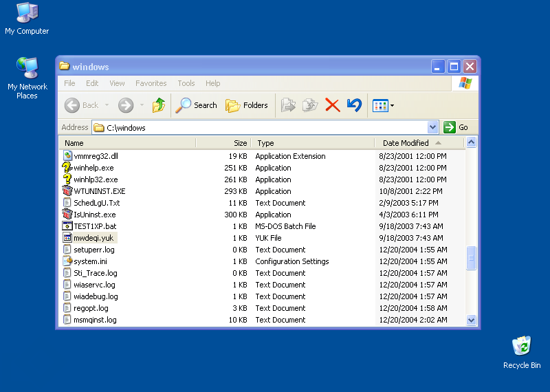Click the '12/20/2004 2:02 AM' date
The height and width of the screenshot is (392, 550).
coord(413,320)
